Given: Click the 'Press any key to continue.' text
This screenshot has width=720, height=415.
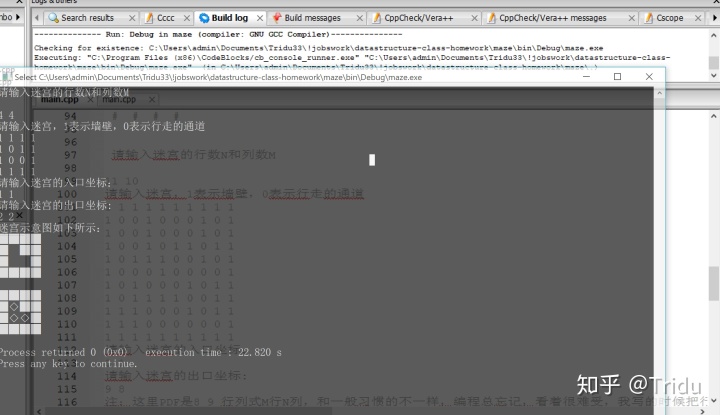Looking at the screenshot, I should (x=68, y=364).
